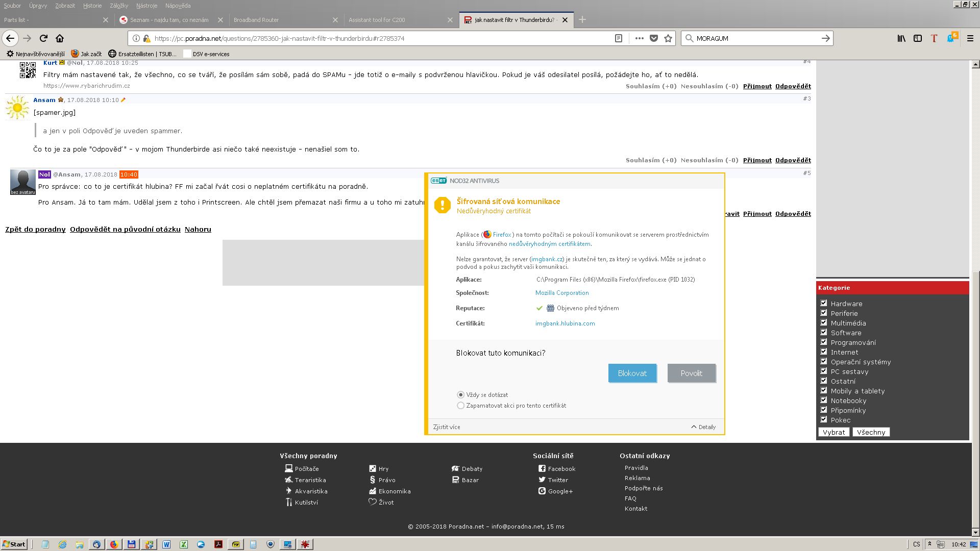Go to the Firefox home page icon
The height and width of the screenshot is (551, 980).
click(60, 38)
